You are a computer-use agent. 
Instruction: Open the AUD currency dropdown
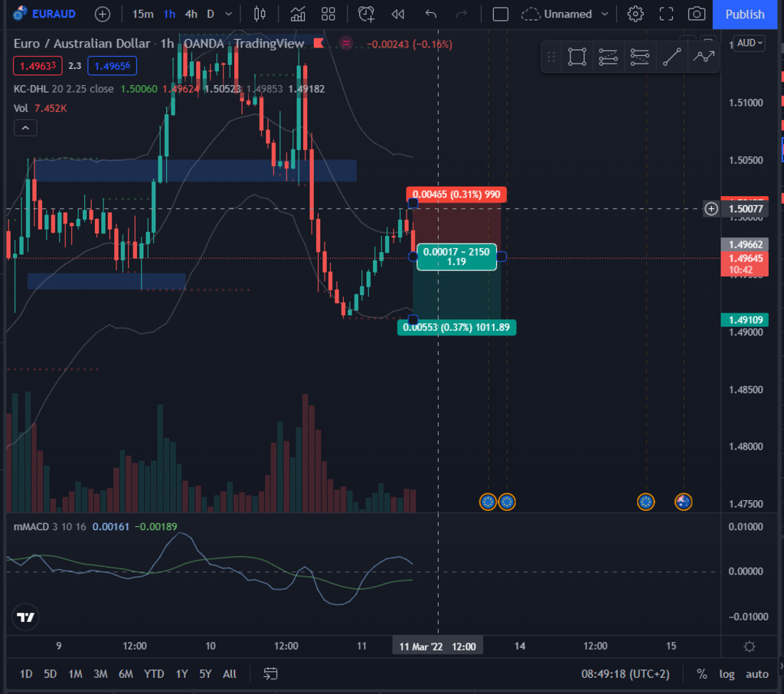[749, 43]
